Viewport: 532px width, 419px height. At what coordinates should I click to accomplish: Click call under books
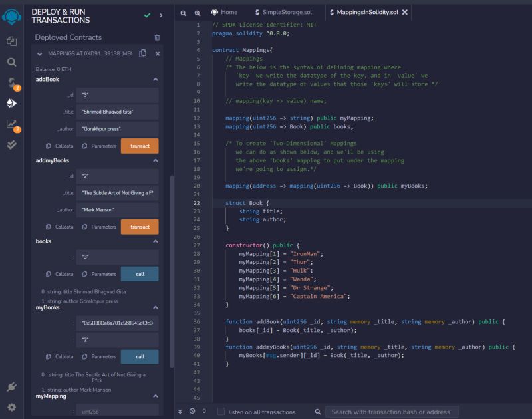[x=140, y=274]
